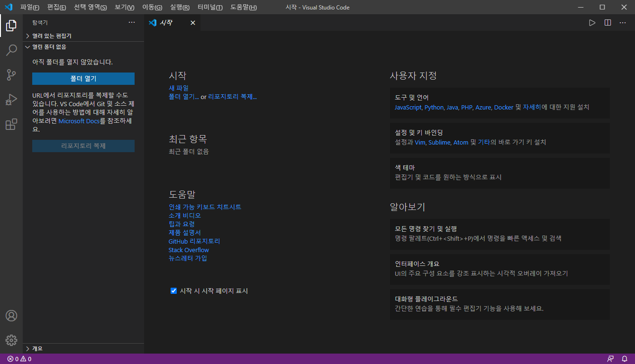Install Sublime key bindings link
635x364 pixels.
click(439, 142)
